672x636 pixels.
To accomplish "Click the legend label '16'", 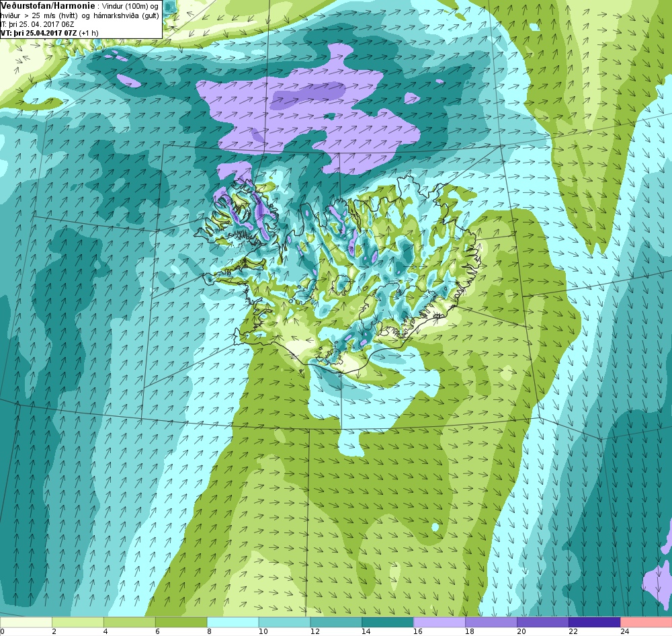I will pos(418,631).
